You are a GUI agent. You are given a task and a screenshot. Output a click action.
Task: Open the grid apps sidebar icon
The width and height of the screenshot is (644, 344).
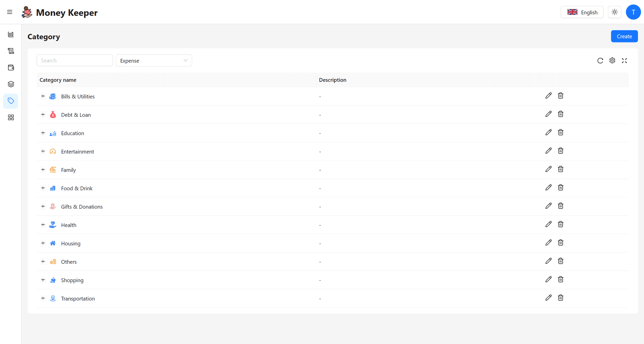coord(11,117)
